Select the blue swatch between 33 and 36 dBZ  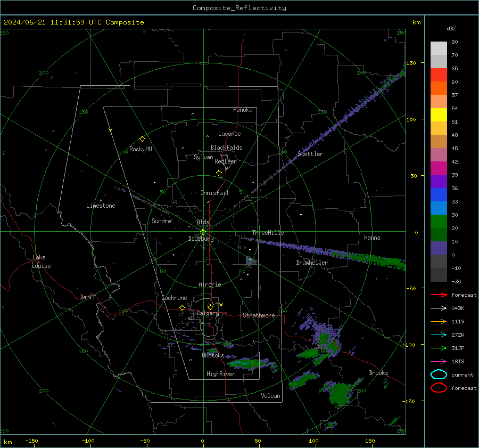(x=439, y=195)
